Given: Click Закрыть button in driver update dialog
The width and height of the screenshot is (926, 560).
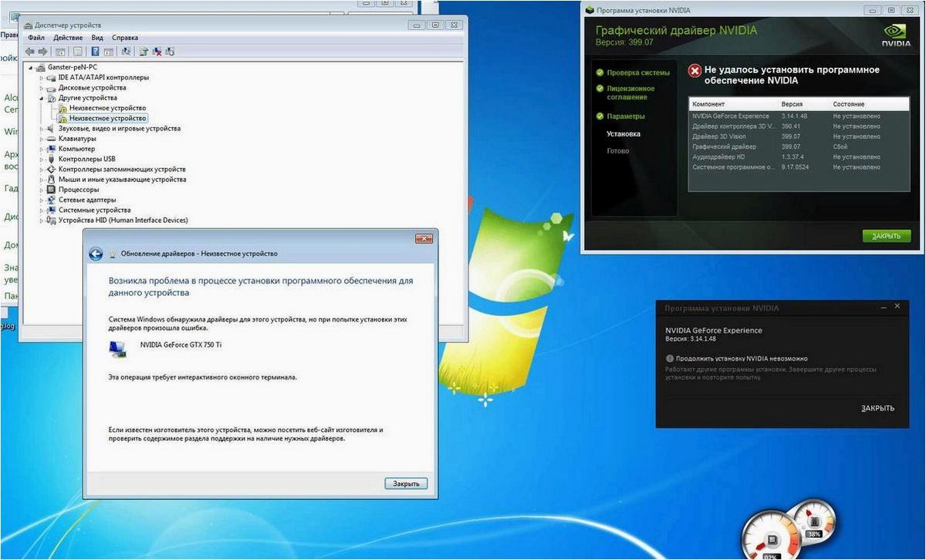Looking at the screenshot, I should [x=406, y=484].
